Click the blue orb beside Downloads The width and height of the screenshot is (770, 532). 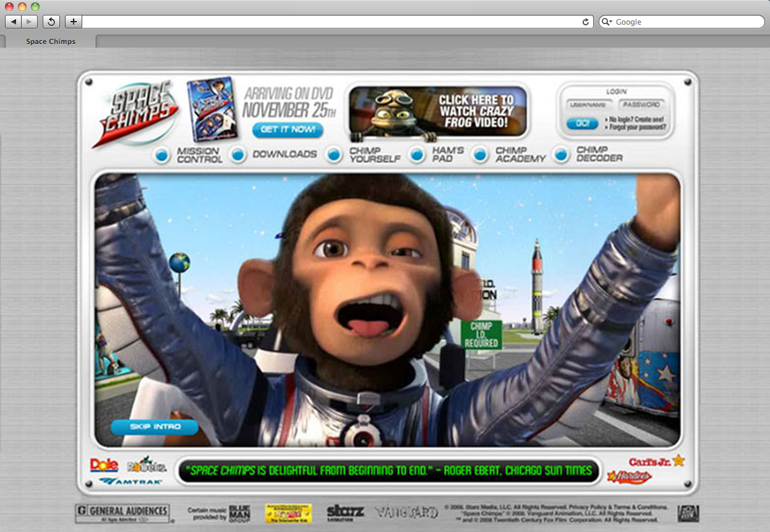pos(238,155)
